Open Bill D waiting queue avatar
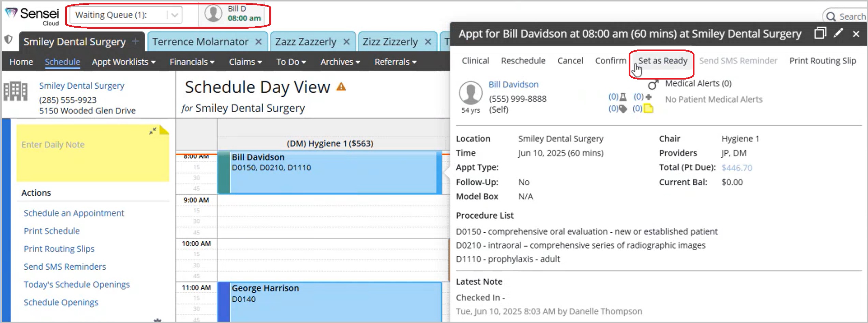The height and width of the screenshot is (323, 868). pyautogui.click(x=213, y=14)
